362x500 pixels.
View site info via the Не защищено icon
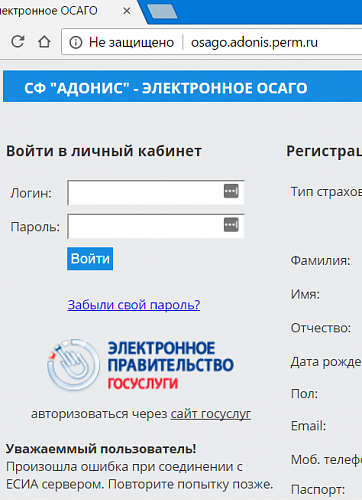(76, 42)
